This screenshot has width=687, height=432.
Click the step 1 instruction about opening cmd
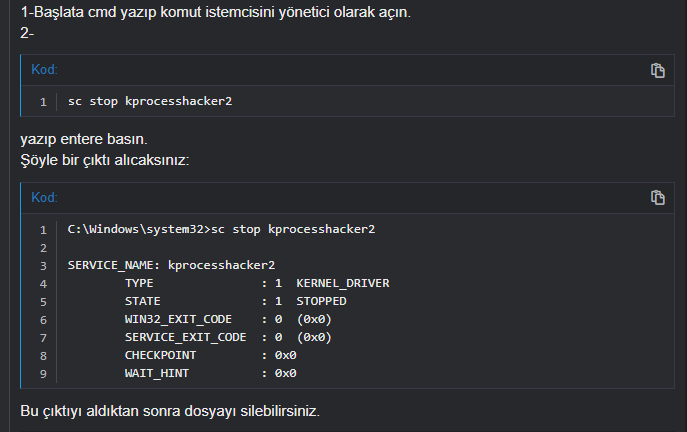pos(216,12)
